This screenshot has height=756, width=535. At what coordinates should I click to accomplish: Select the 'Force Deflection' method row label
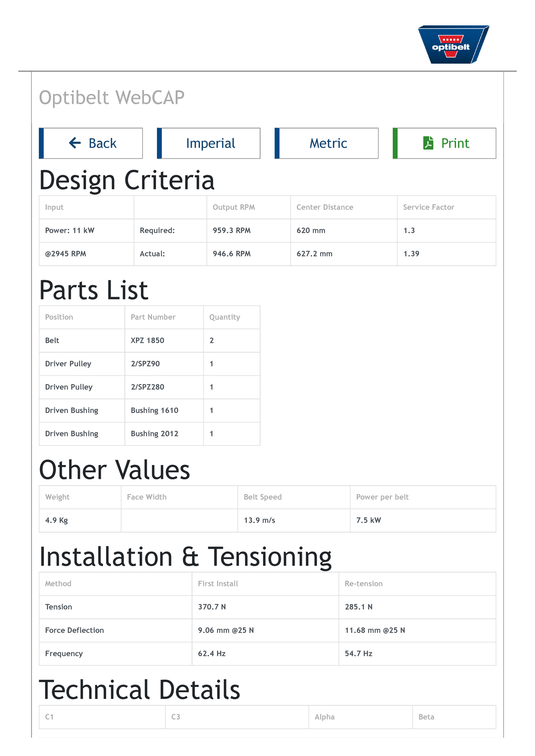coord(74,630)
